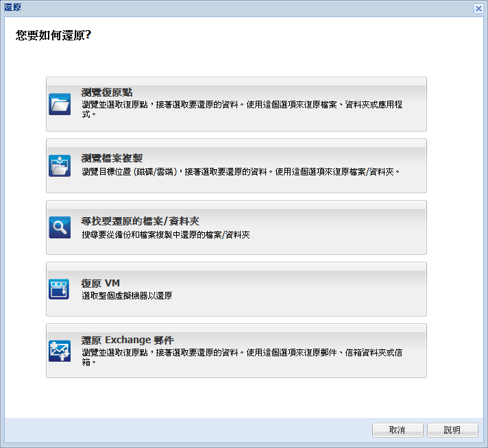
Task: Click the magnifier icon for 尋找要還原的檔案/資料夾
Action: pos(60,227)
